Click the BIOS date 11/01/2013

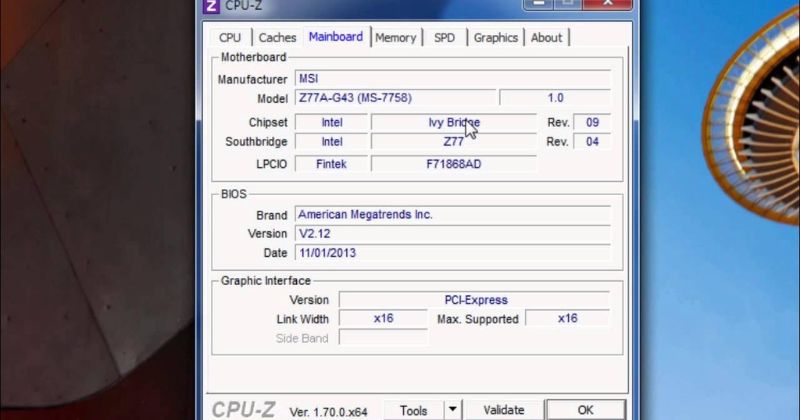[453, 253]
